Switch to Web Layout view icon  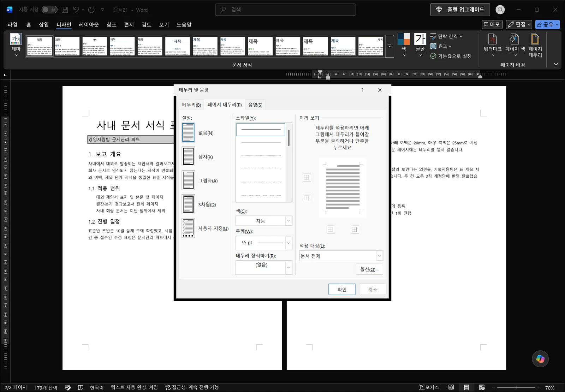click(x=482, y=387)
